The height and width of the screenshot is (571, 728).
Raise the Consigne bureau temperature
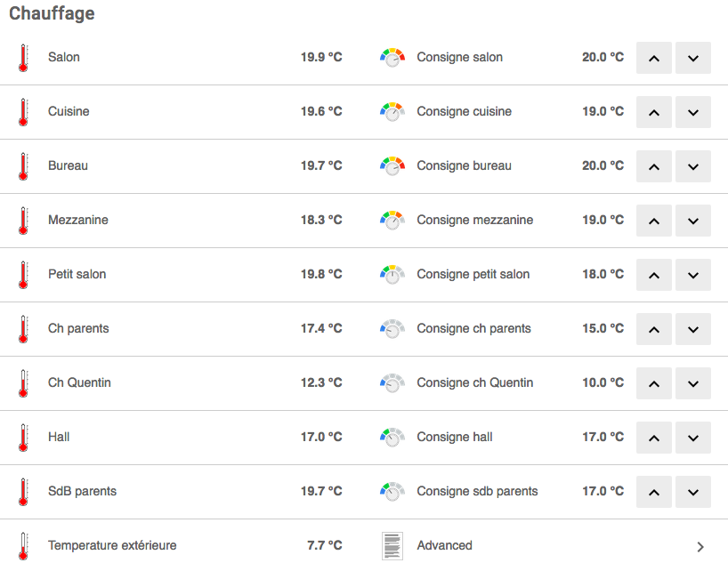click(x=654, y=166)
